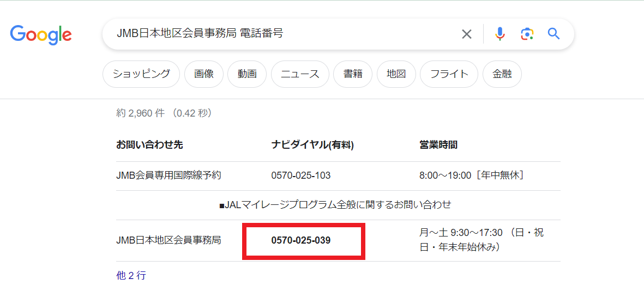
Task: Open Google Lens image search icon
Action: click(x=527, y=34)
